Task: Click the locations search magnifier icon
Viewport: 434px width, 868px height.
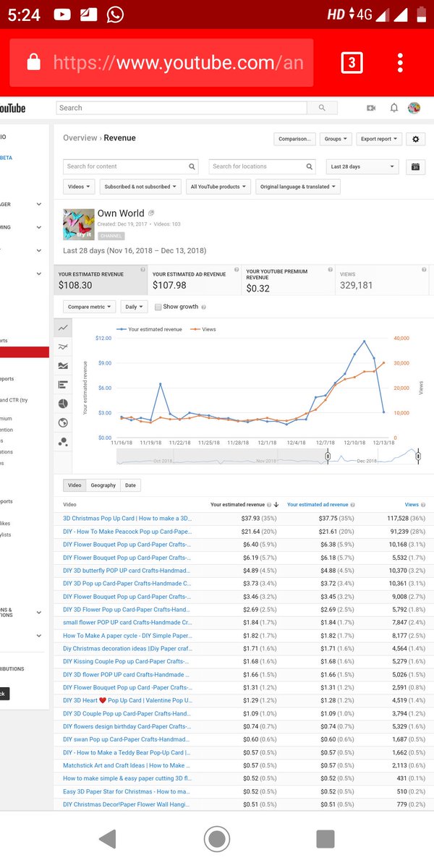Action: [x=310, y=166]
